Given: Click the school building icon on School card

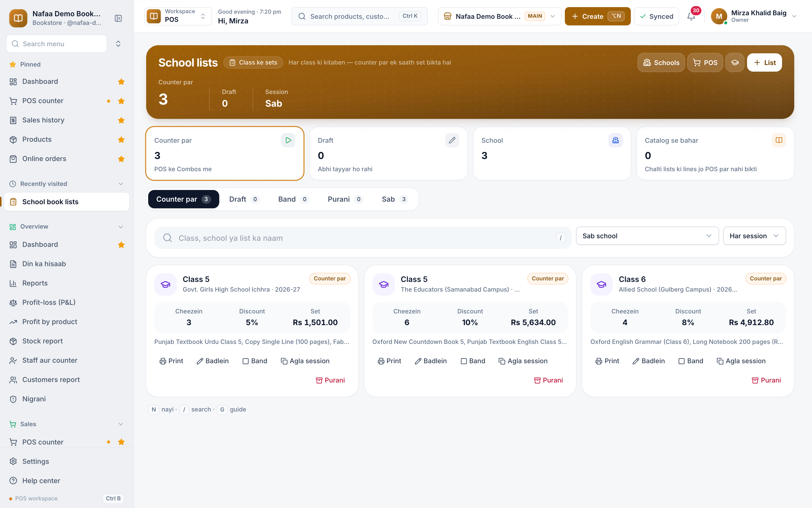Looking at the screenshot, I should pos(615,140).
